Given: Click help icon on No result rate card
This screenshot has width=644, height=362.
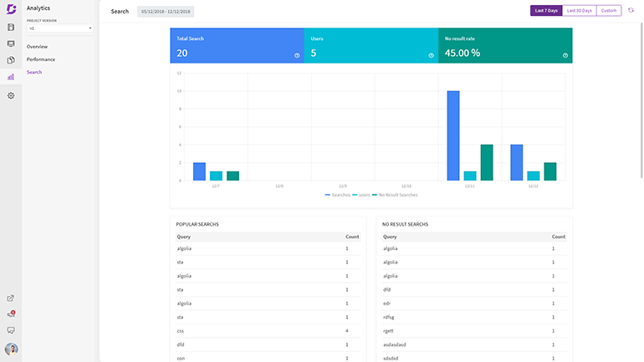Looking at the screenshot, I should (x=565, y=55).
